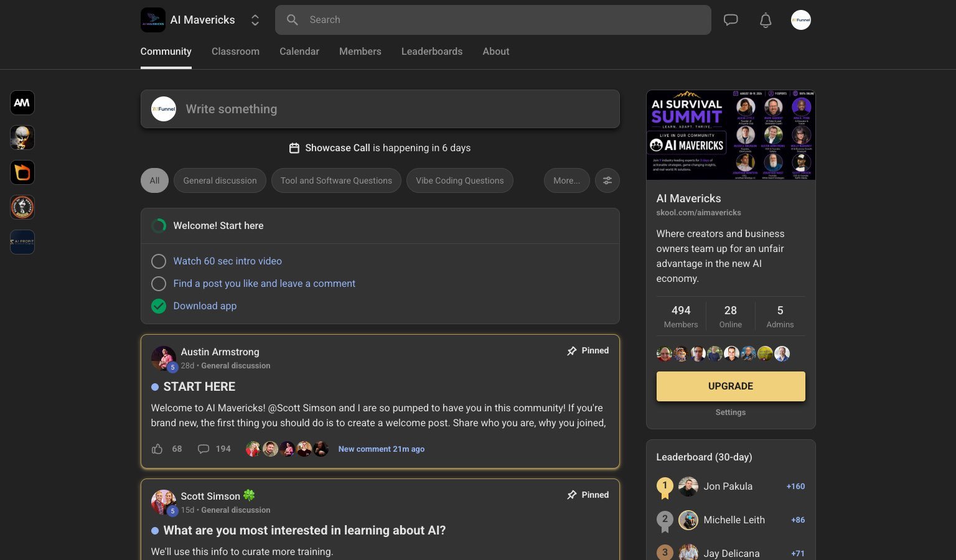View the 494 Members count
This screenshot has height=560, width=956.
(681, 317)
